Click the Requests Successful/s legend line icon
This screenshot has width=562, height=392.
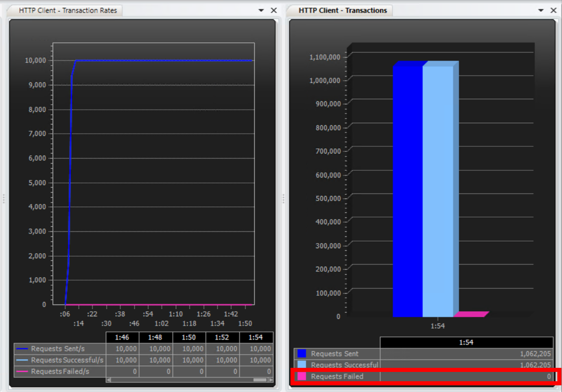[22, 360]
